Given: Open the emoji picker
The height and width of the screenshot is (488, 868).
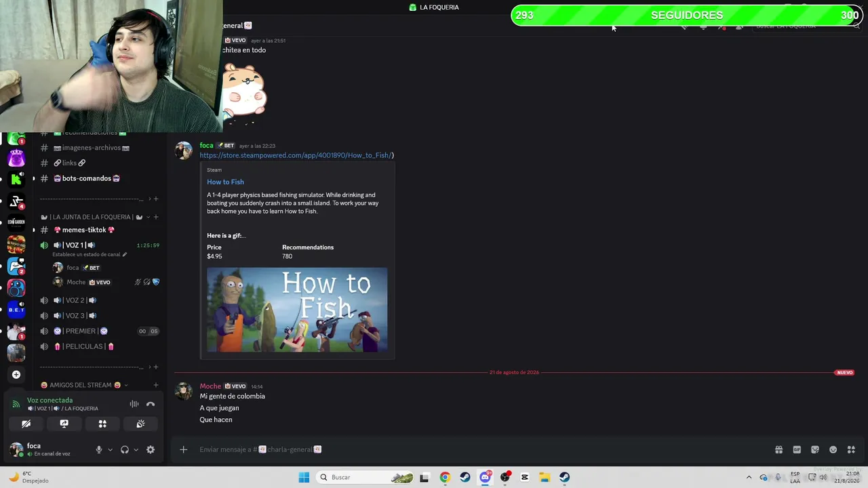Looking at the screenshot, I should click(833, 449).
